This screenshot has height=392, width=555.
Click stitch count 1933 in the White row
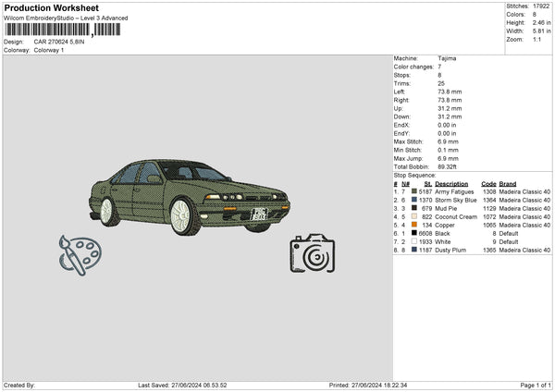[425, 242]
